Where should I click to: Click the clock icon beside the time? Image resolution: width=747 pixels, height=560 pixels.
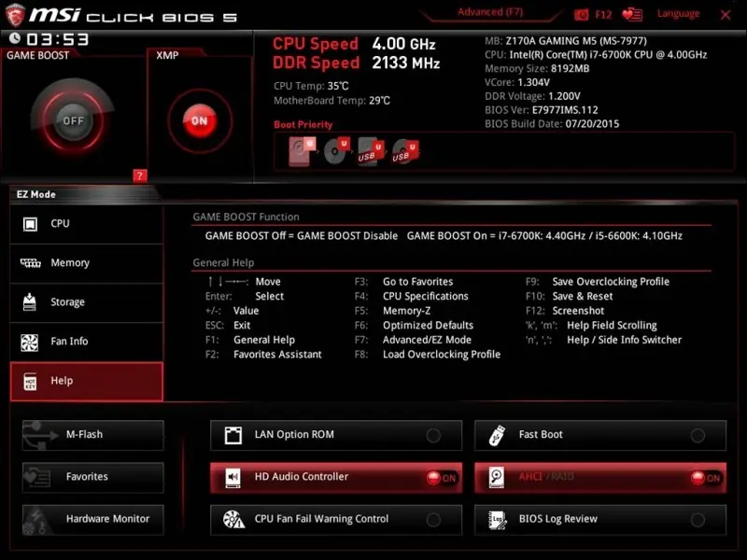15,37
